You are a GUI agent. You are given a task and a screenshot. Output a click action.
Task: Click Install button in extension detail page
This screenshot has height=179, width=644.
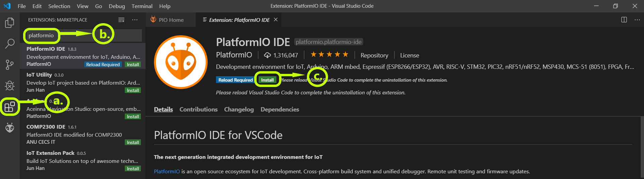(267, 80)
